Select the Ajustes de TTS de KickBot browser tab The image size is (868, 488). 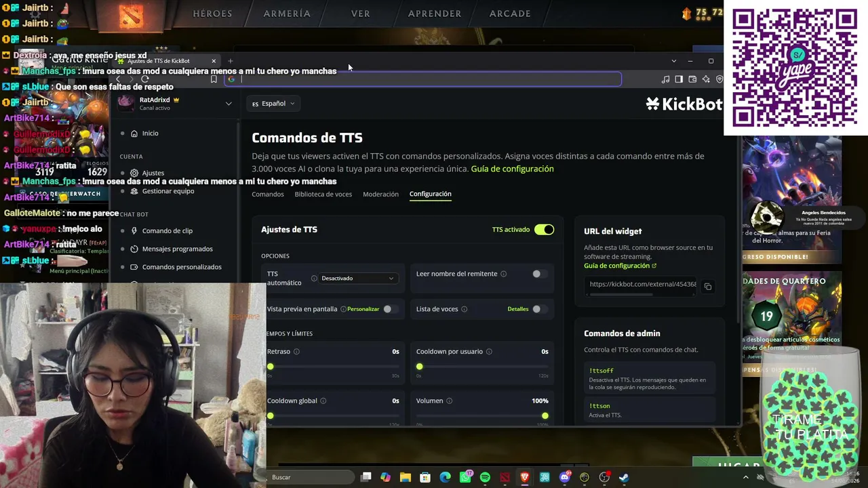click(167, 61)
